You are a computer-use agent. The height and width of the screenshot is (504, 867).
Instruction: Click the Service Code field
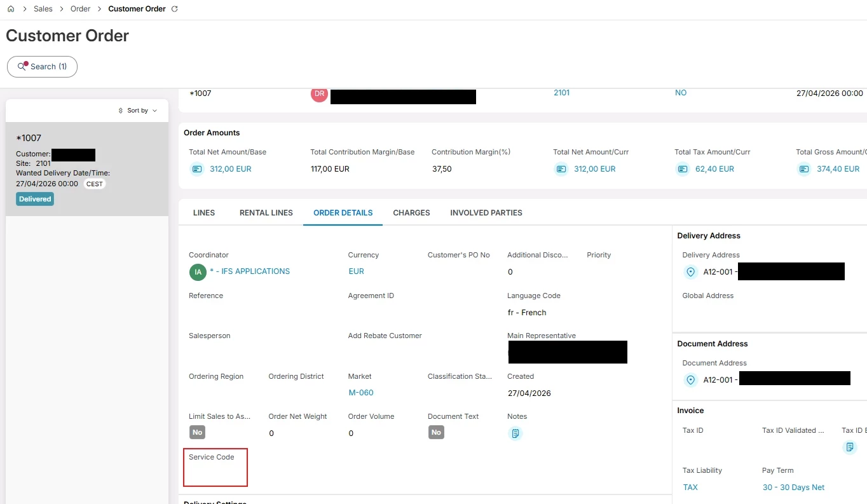pos(215,467)
